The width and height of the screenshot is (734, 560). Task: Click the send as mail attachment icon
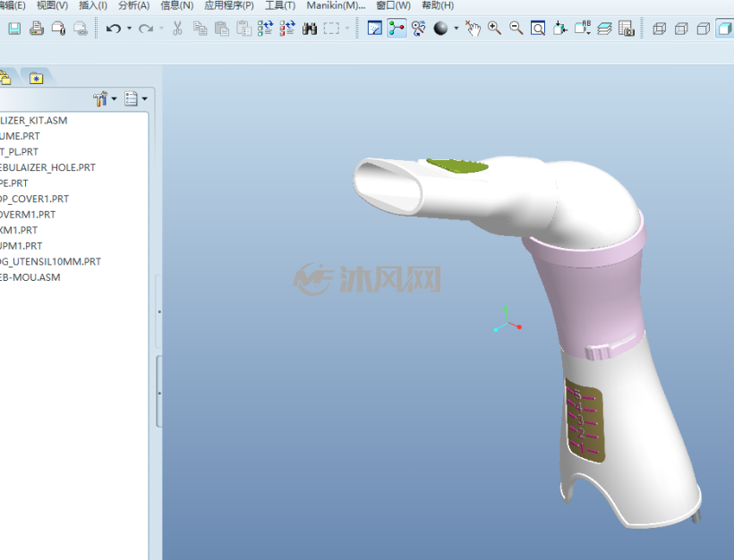coord(58,29)
